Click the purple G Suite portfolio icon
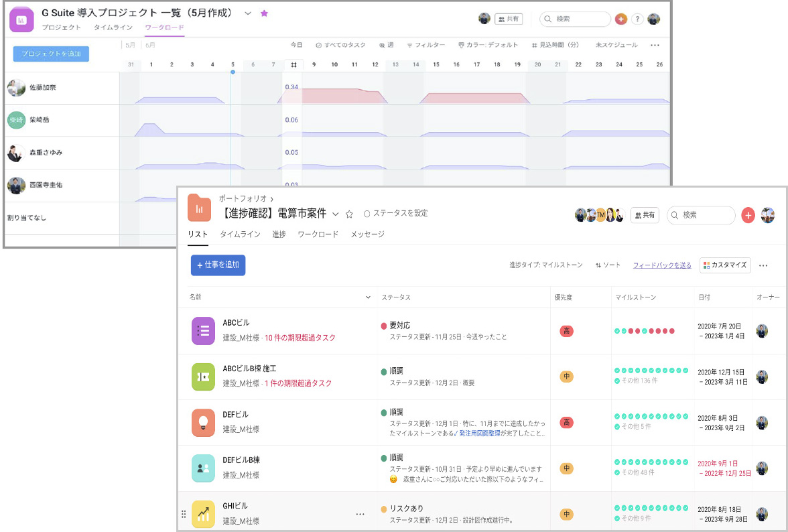Image resolution: width=788 pixels, height=532 pixels. pyautogui.click(x=21, y=20)
